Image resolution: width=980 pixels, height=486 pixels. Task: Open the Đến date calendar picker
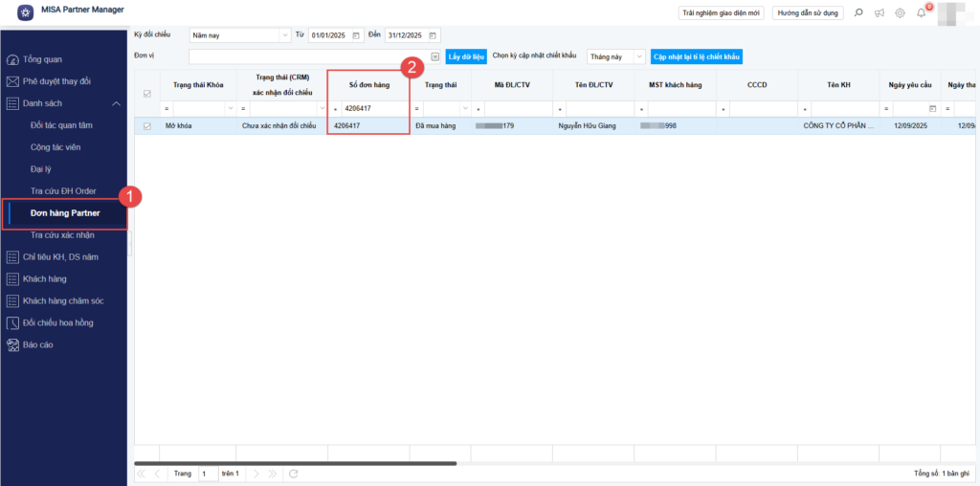pos(432,35)
